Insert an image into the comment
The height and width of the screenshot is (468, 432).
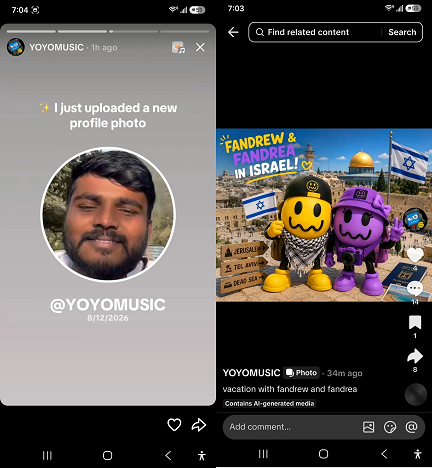point(368,427)
